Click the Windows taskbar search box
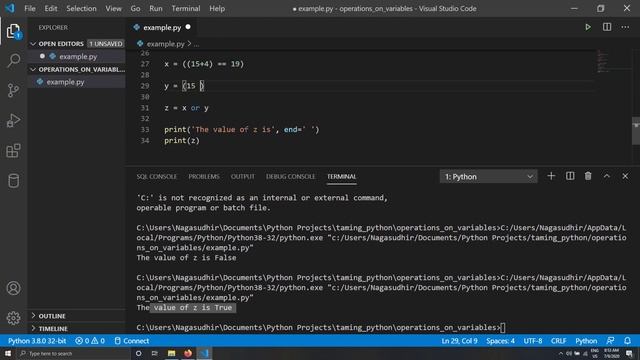640x360 pixels. pyautogui.click(x=73, y=353)
